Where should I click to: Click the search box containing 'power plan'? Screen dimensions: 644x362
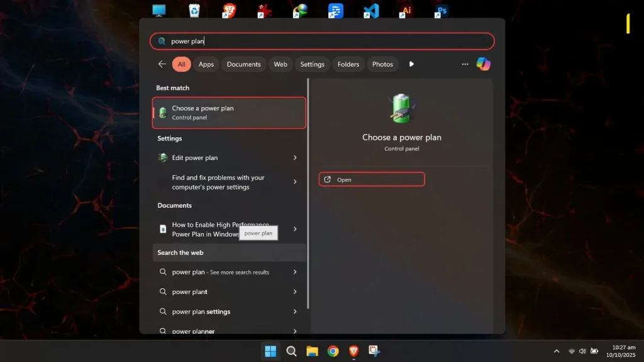322,41
